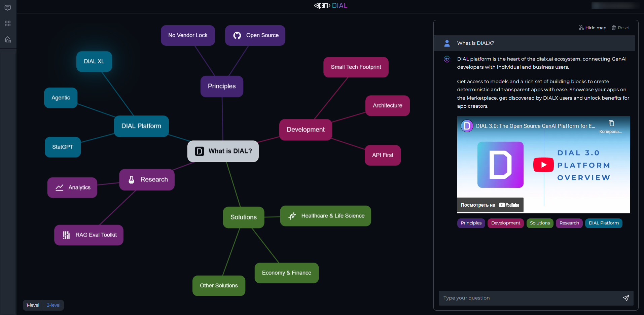Expand the Solutions node
Viewport: 644px width, 315px height.
click(x=243, y=217)
